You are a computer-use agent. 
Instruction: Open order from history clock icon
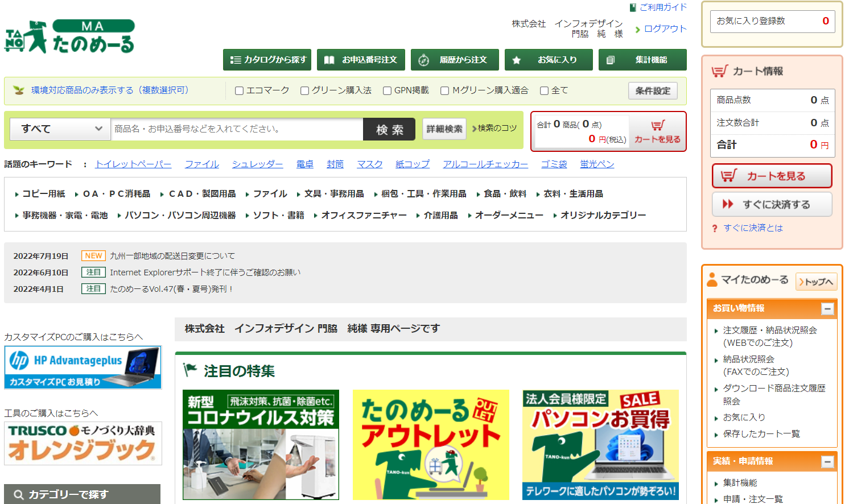(x=423, y=60)
